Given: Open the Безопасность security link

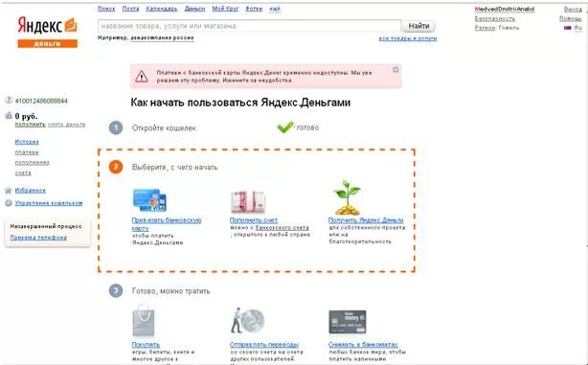Looking at the screenshot, I should point(494,18).
